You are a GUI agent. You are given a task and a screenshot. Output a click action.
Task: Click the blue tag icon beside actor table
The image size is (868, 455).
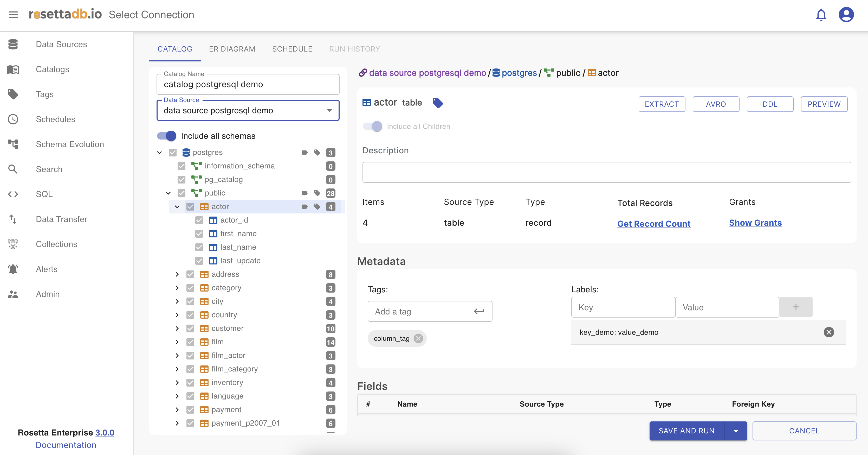(437, 103)
